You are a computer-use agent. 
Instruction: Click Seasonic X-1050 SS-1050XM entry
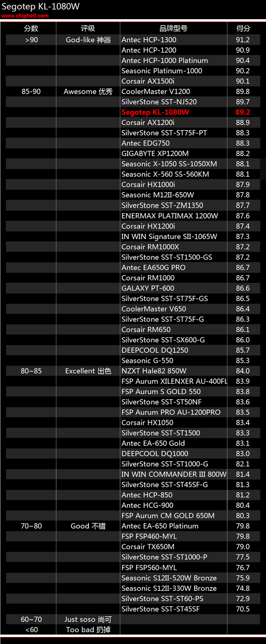[x=169, y=164]
